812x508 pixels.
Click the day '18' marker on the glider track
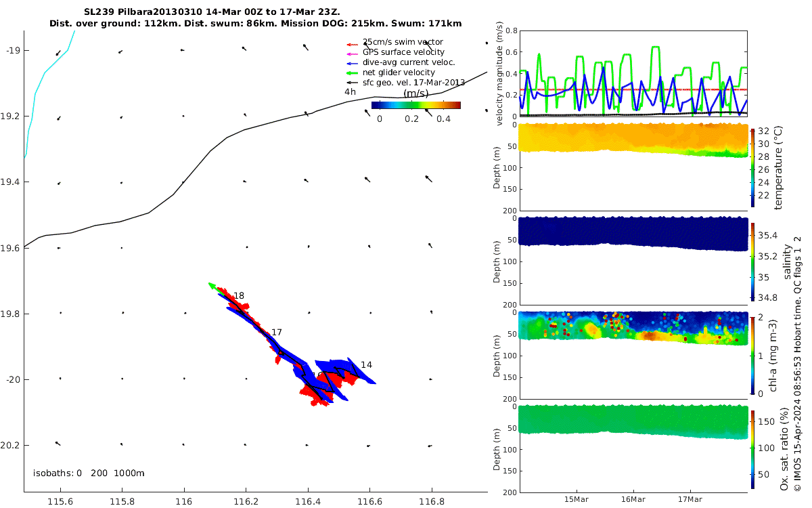coord(239,296)
